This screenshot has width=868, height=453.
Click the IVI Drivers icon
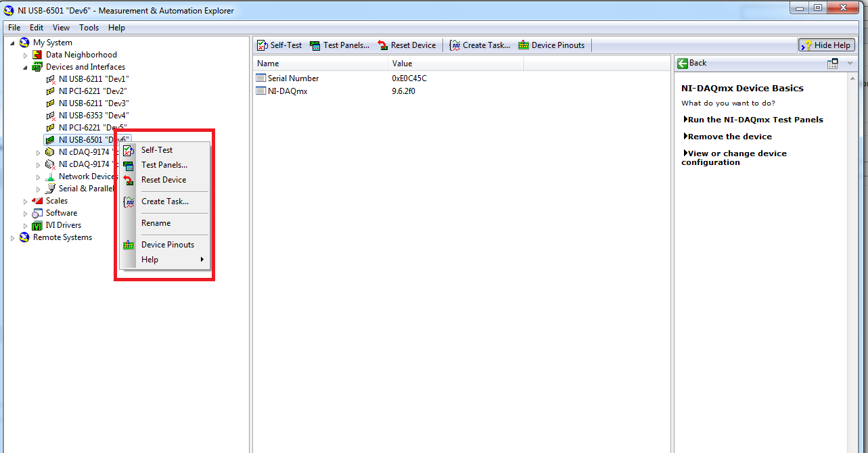[38, 225]
